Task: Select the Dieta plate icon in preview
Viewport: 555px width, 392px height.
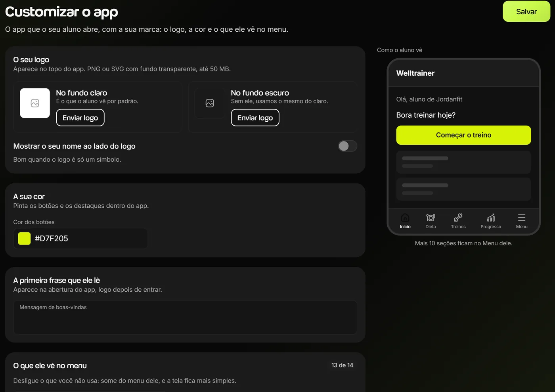Action: click(431, 218)
